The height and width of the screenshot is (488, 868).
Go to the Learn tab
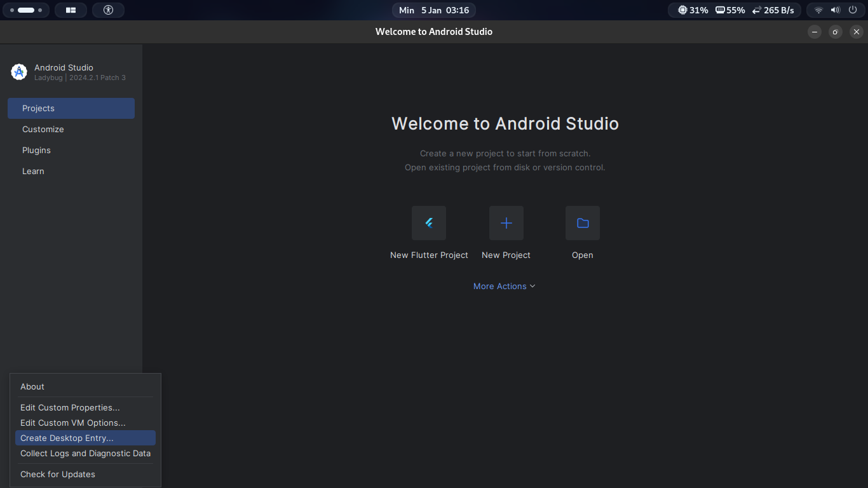pyautogui.click(x=71, y=171)
